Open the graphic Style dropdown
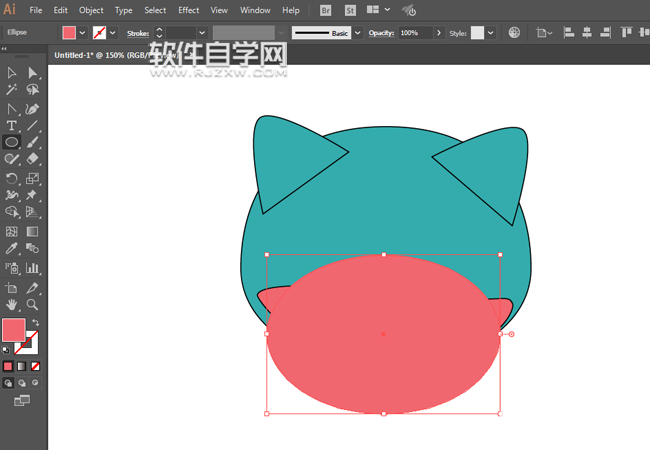The image size is (650, 450). (x=491, y=33)
